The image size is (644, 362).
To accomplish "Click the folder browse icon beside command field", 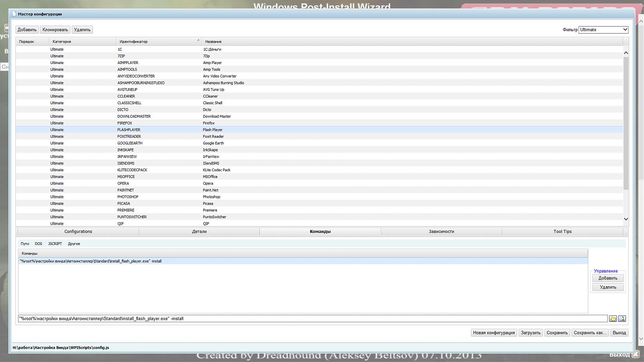I will pos(613,319).
